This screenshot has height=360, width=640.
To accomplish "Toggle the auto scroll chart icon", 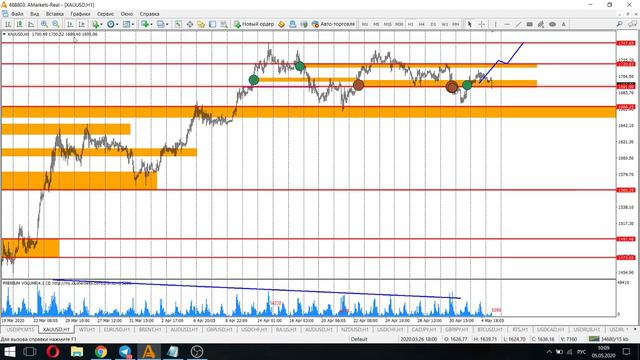I will (x=70, y=24).
